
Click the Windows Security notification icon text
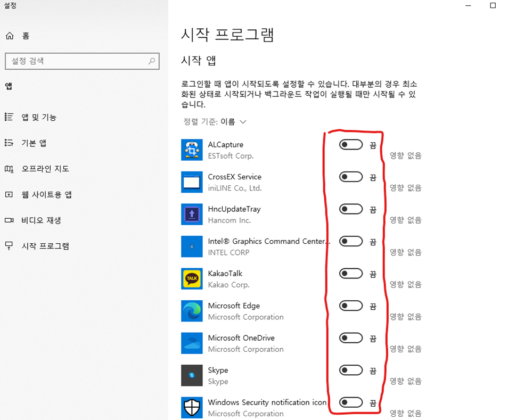267,402
